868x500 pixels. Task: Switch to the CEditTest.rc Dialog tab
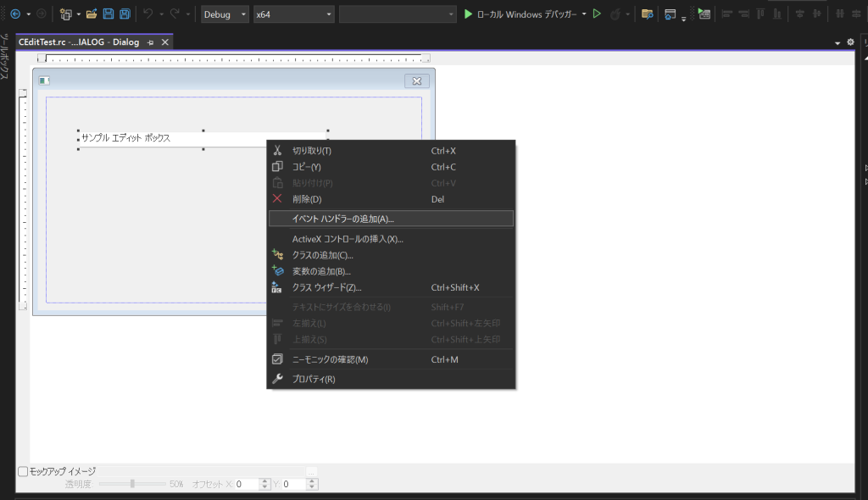[x=78, y=42]
